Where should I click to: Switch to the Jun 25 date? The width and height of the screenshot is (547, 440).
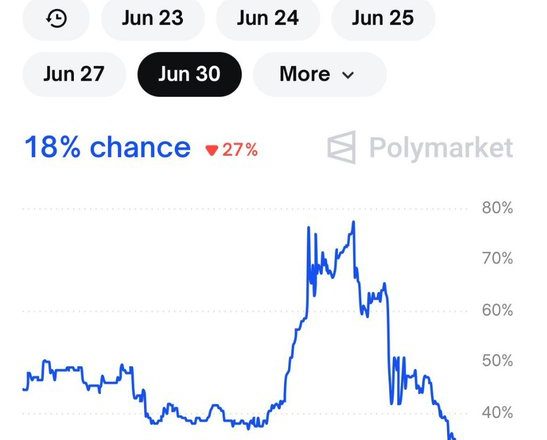tap(383, 18)
